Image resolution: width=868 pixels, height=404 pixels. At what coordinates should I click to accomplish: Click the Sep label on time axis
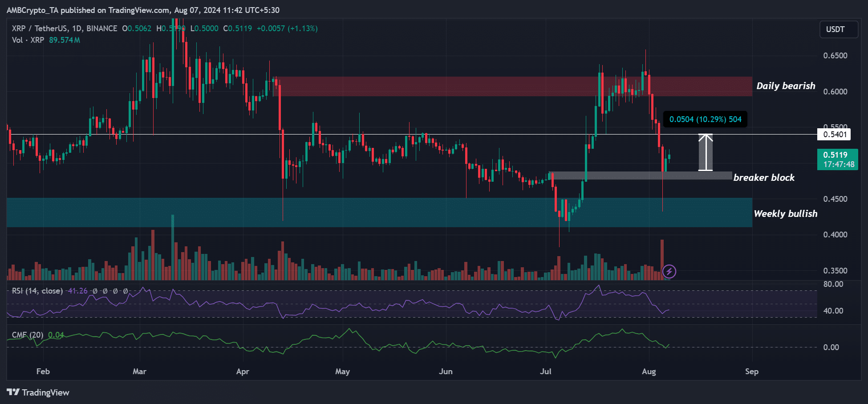click(752, 371)
